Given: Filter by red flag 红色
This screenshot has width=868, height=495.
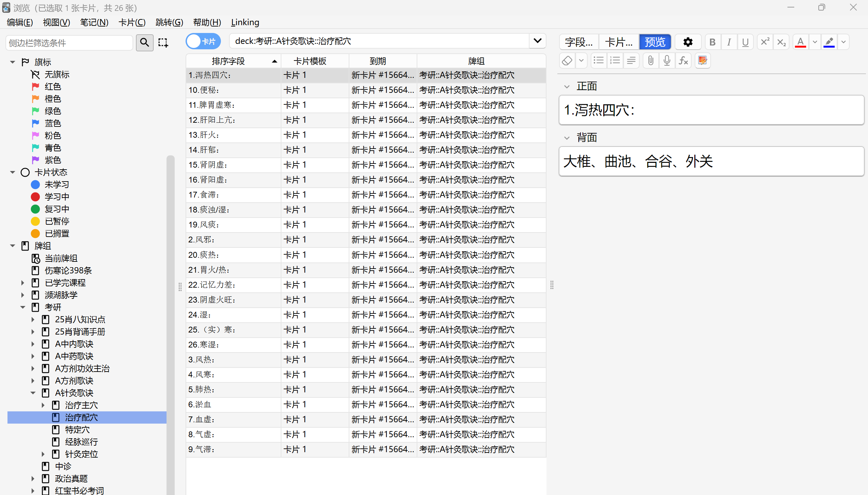Looking at the screenshot, I should [x=53, y=87].
